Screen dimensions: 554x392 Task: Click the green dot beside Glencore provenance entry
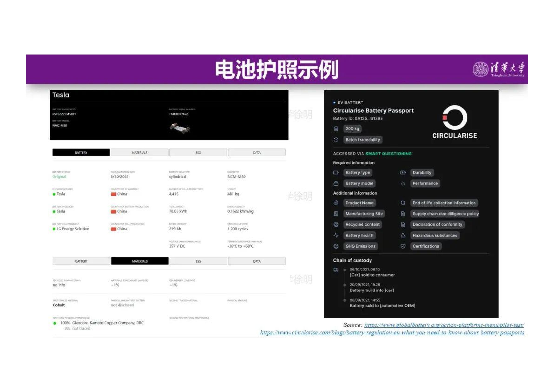pos(55,323)
